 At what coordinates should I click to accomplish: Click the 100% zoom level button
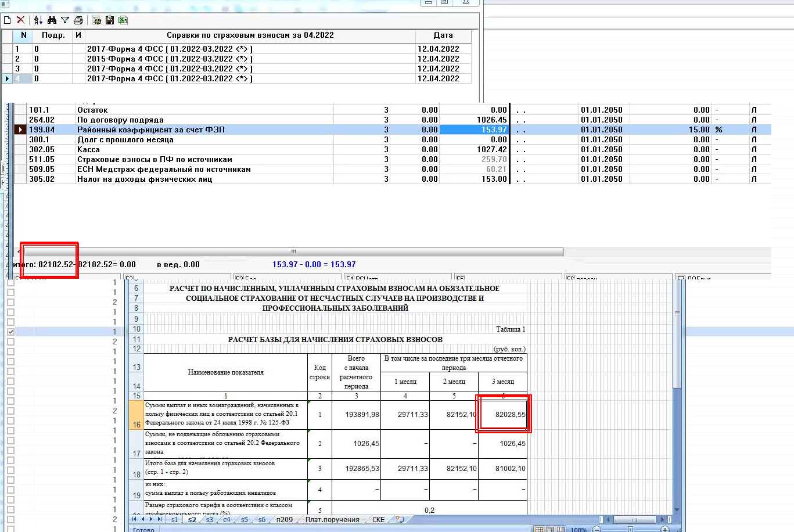pyautogui.click(x=579, y=530)
